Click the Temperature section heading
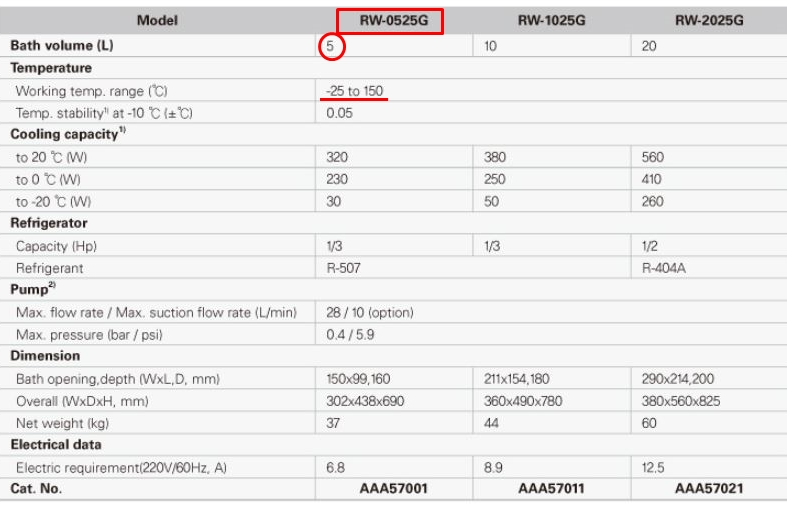 click(x=51, y=69)
